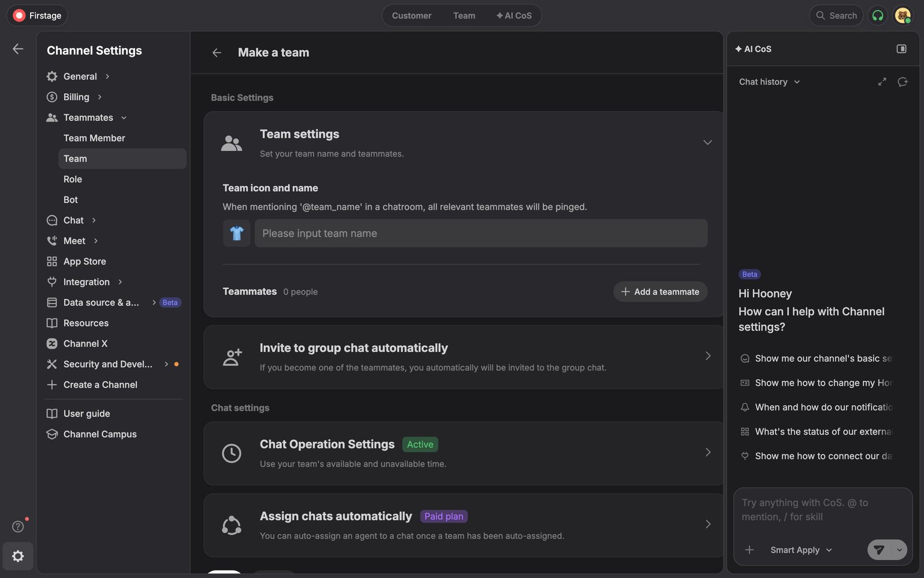Click the Firstage workspace logo
Image resolution: width=924 pixels, height=578 pixels.
[19, 16]
